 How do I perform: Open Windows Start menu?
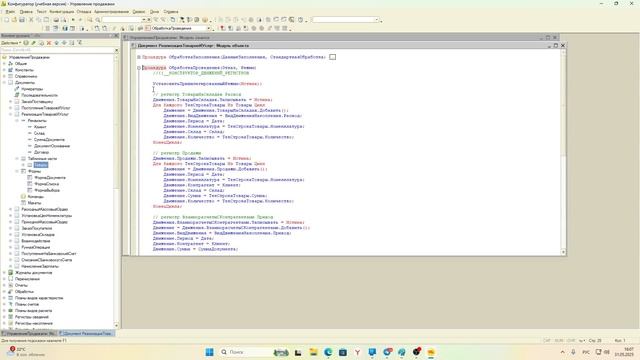pyautogui.click(x=209, y=352)
